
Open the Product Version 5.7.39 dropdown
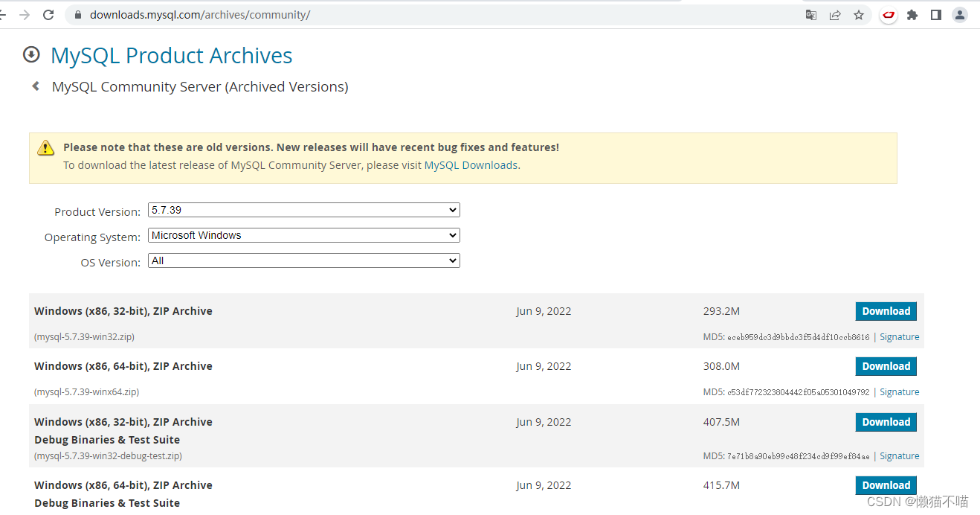click(304, 210)
